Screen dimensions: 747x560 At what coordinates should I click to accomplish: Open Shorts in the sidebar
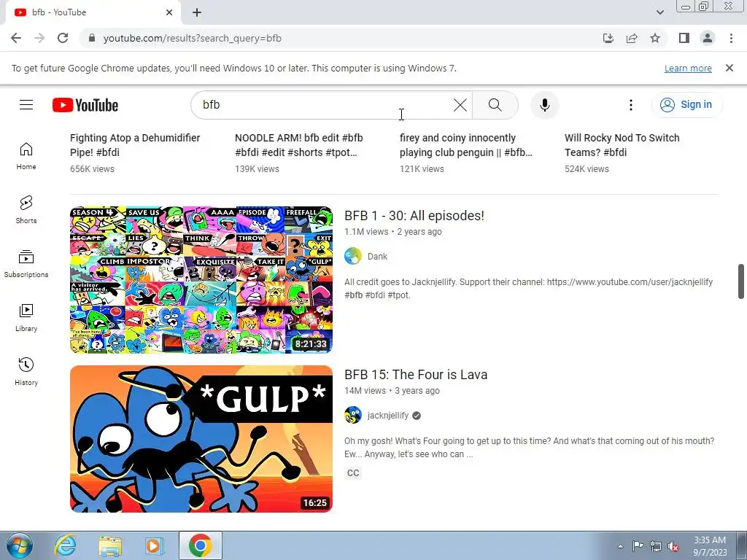(26, 210)
